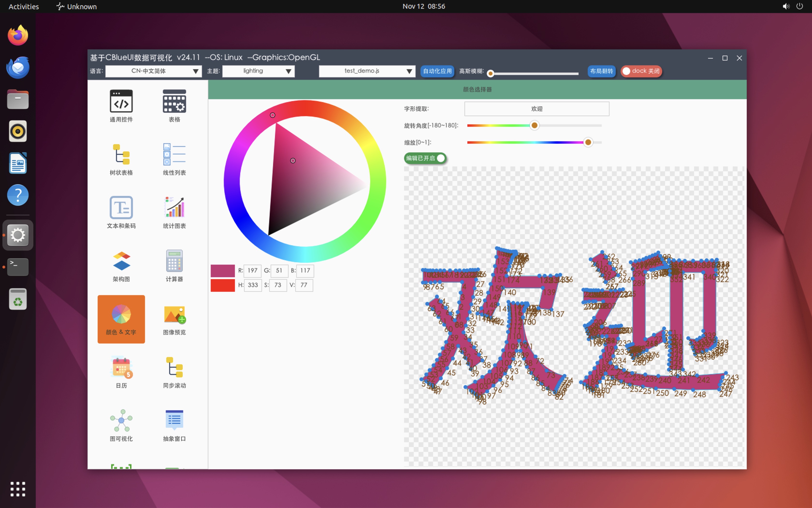812x508 pixels.
Task: Click the B value field showing 117
Action: coord(305,270)
